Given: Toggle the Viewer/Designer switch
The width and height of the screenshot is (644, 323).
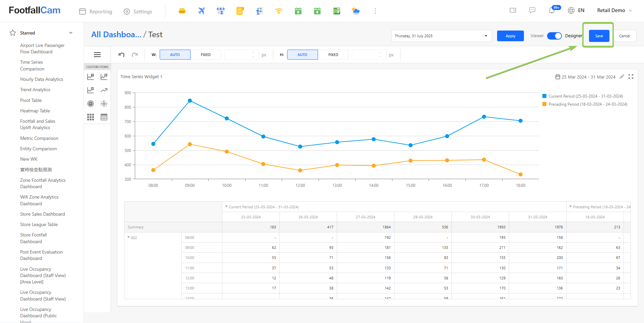Looking at the screenshot, I should pyautogui.click(x=554, y=36).
